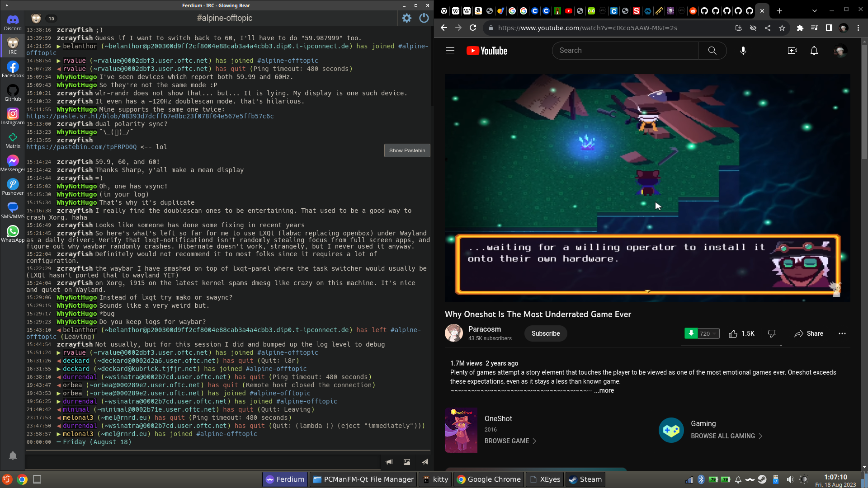Expand description with ...more
Screen dimensions: 868x488
(x=604, y=390)
